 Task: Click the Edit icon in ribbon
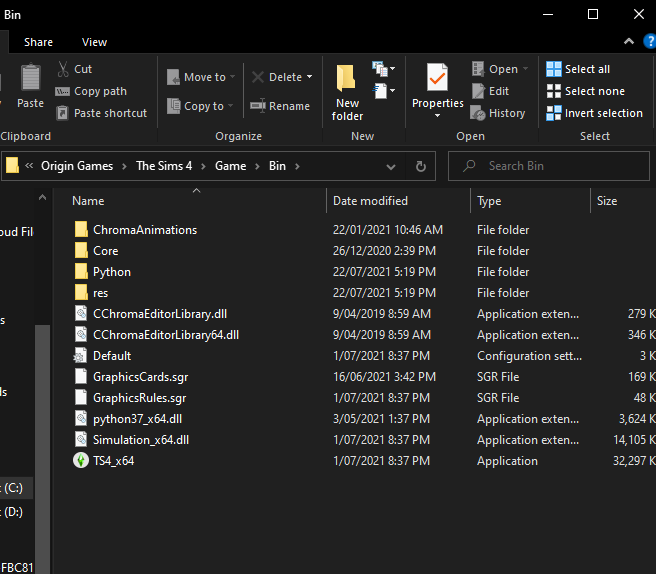tap(478, 91)
